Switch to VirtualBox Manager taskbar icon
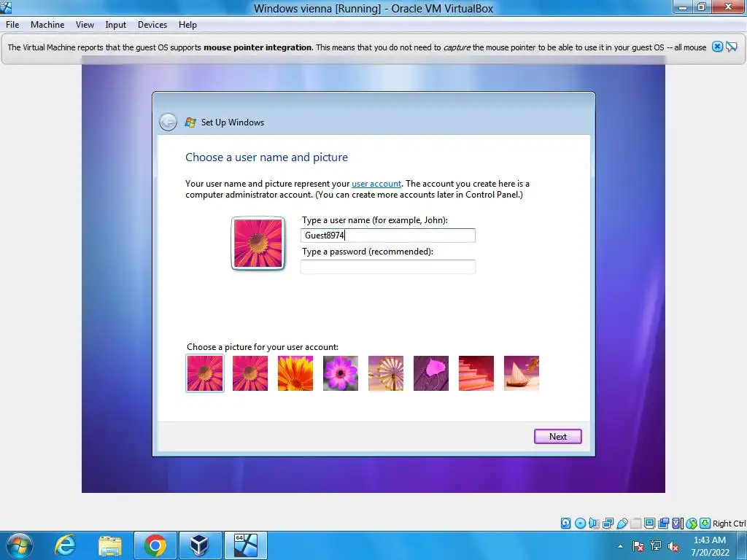Screen dimensions: 747x560 point(199,545)
